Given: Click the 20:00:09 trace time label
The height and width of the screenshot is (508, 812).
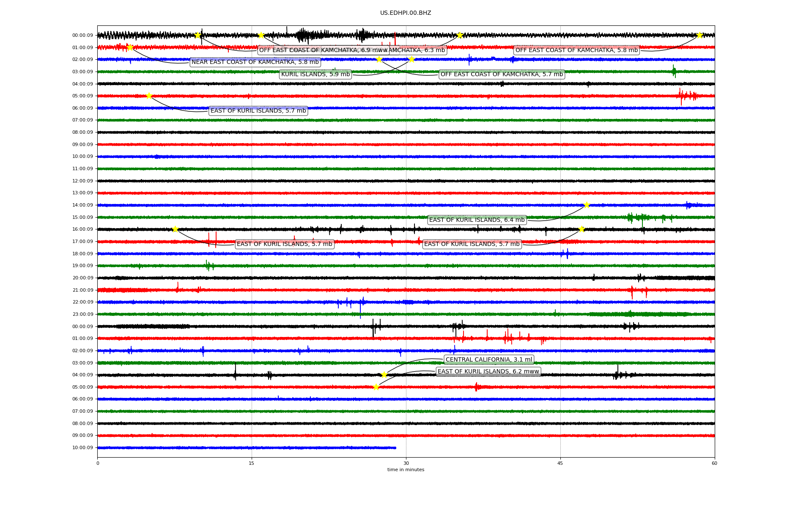Looking at the screenshot, I should coord(82,278).
